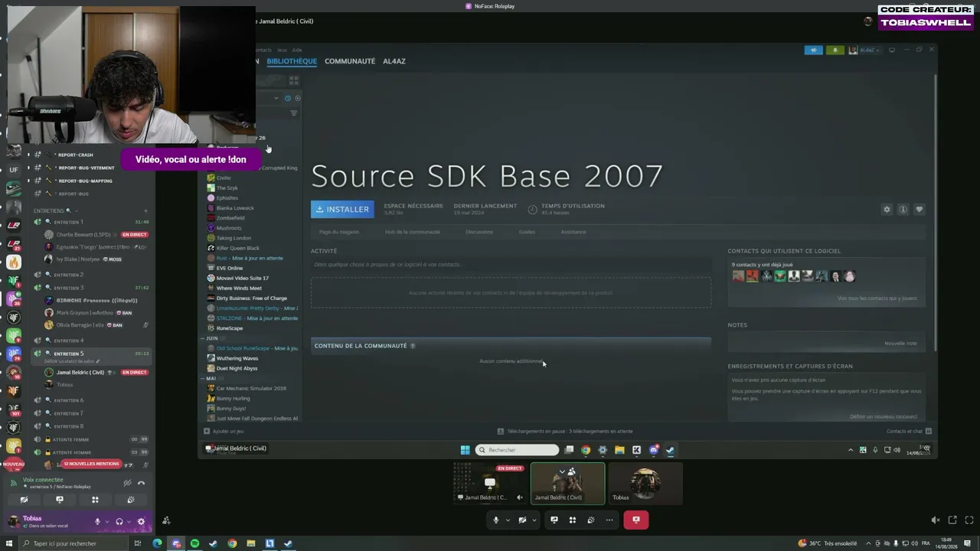Open the BIBLIOTHÈQUE tab in Steam
The height and width of the screenshot is (551, 980).
[292, 61]
